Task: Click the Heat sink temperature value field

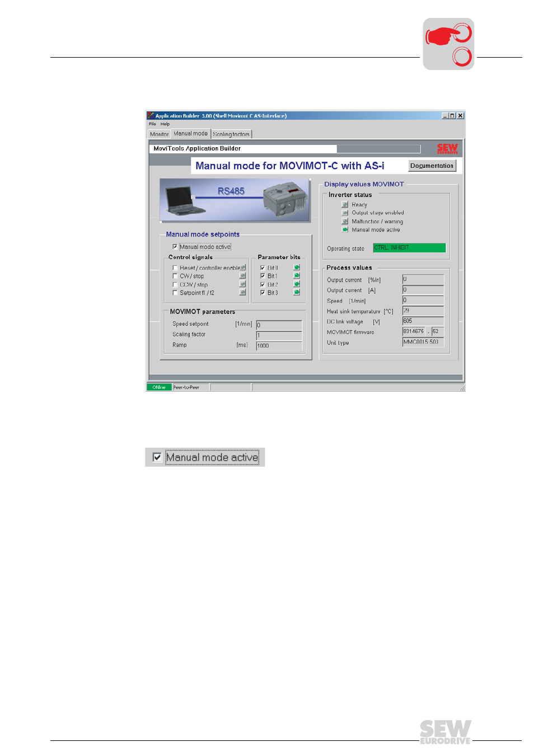Action: pos(423,310)
